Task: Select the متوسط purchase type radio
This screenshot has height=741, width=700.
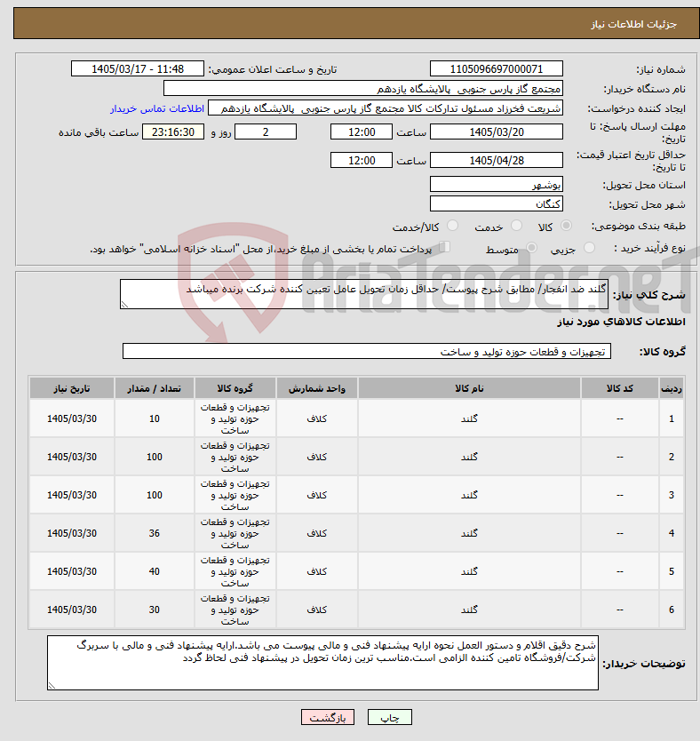Action: click(x=532, y=248)
